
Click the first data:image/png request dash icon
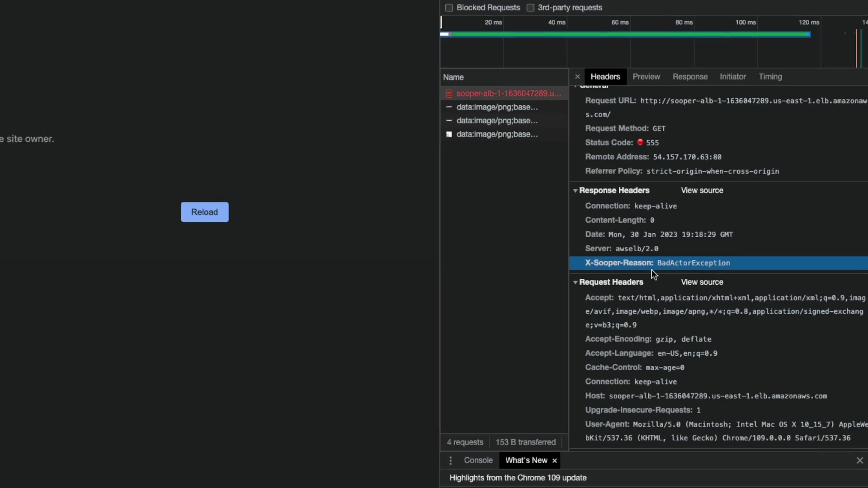pos(449,107)
